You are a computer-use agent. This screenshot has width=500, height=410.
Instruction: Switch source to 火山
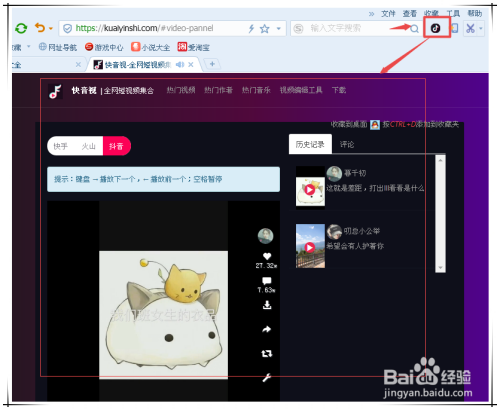click(88, 146)
